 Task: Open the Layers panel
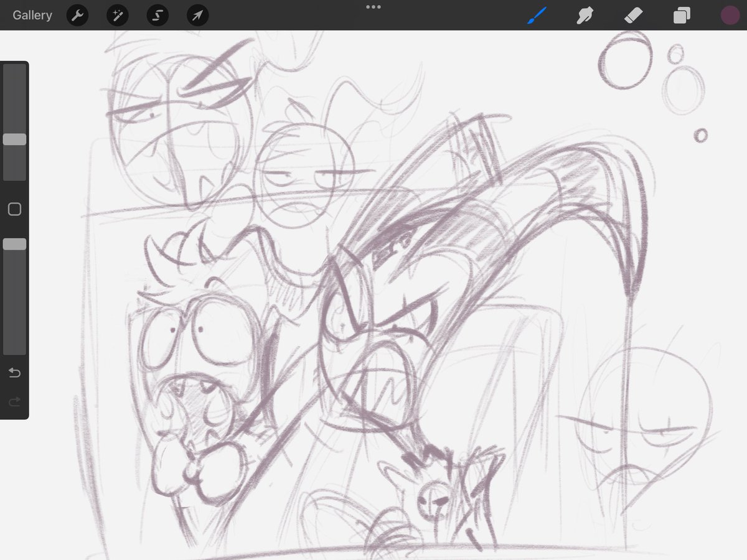(682, 16)
